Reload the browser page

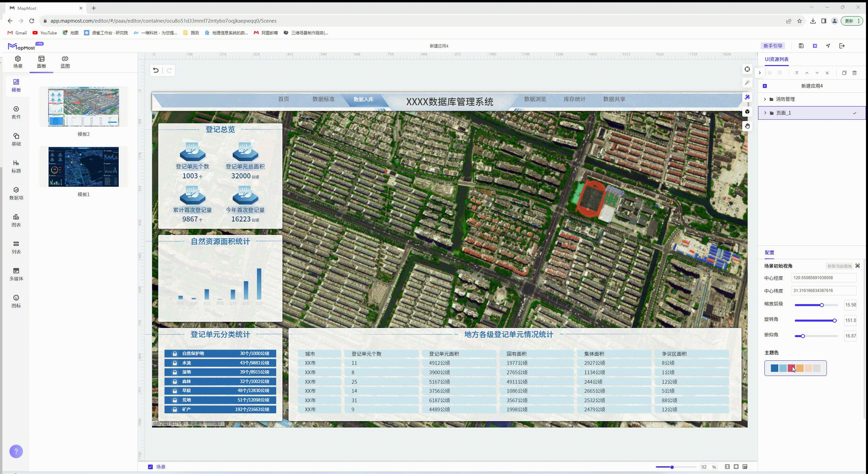[32, 21]
